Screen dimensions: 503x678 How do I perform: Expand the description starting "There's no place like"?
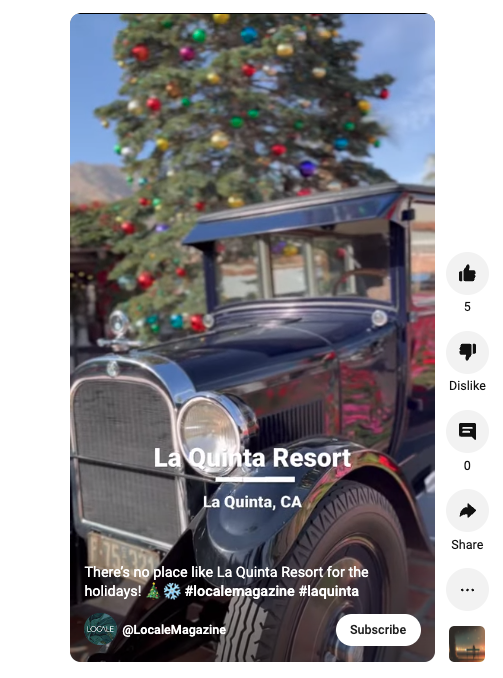coord(226,581)
